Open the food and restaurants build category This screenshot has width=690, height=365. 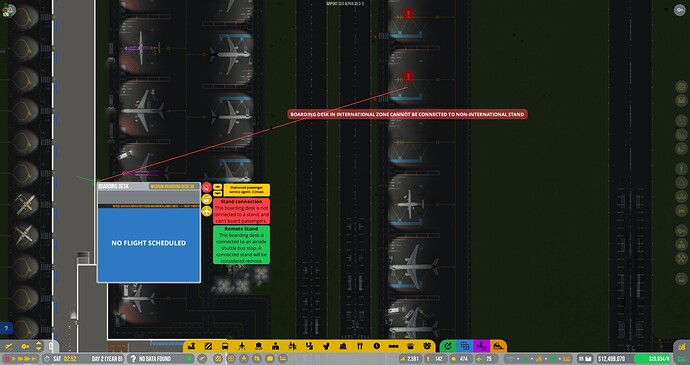pos(360,347)
